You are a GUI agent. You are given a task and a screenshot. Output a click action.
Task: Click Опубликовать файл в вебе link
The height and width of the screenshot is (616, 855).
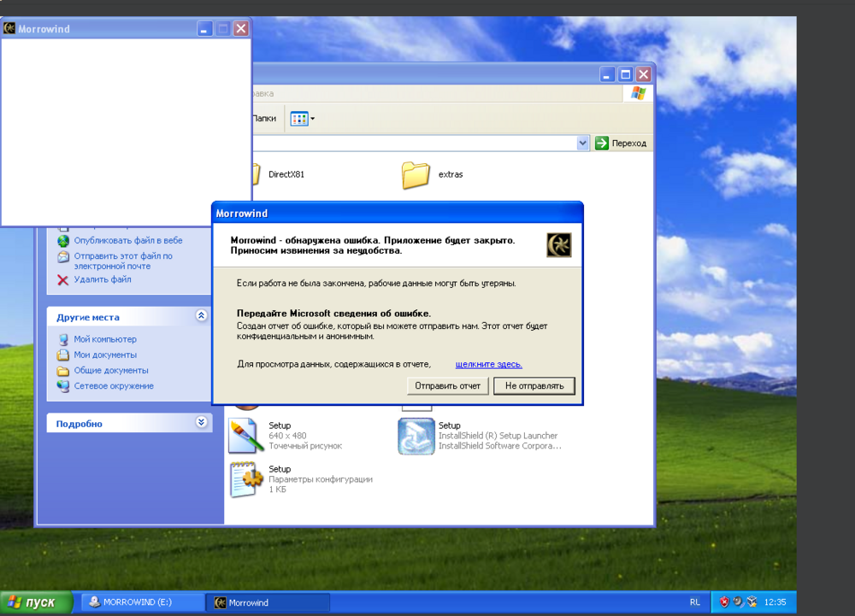[128, 240]
